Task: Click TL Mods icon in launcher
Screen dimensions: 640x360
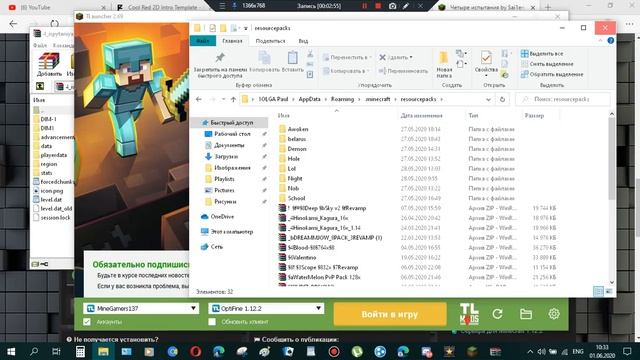Action: (x=469, y=314)
